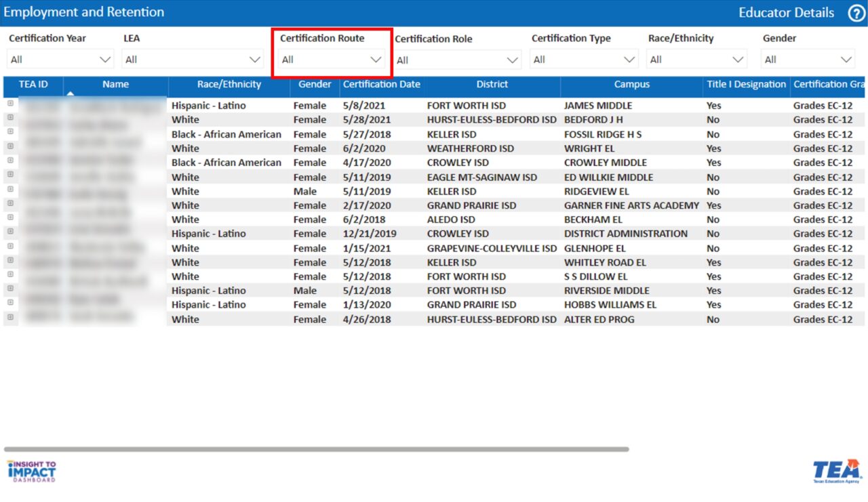This screenshot has height=502, width=868.
Task: Open the Certification Year dropdown
Action: [60, 60]
